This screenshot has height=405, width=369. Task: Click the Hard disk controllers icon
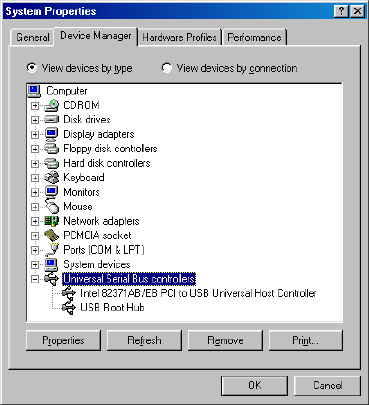click(52, 163)
